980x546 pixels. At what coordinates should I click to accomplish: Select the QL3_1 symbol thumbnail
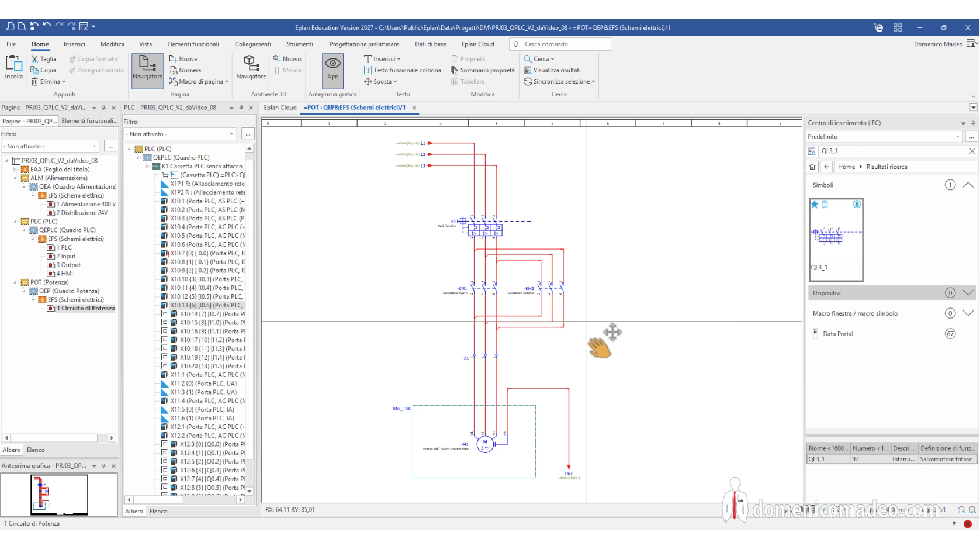[x=836, y=240]
